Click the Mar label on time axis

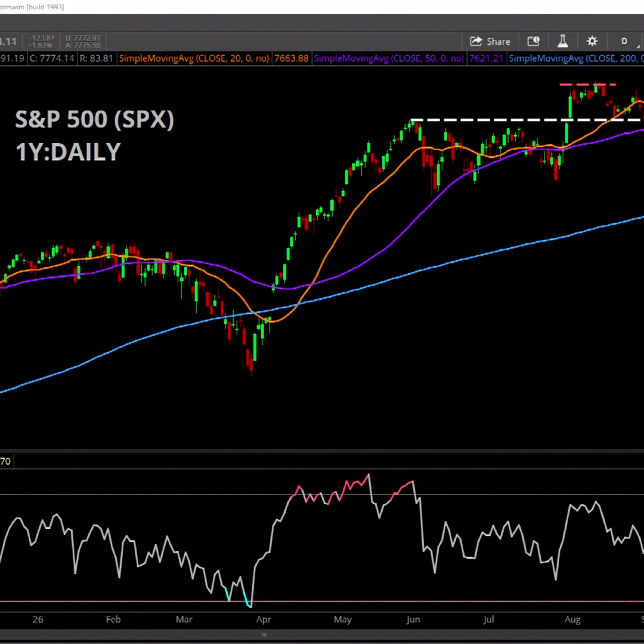[x=184, y=619]
